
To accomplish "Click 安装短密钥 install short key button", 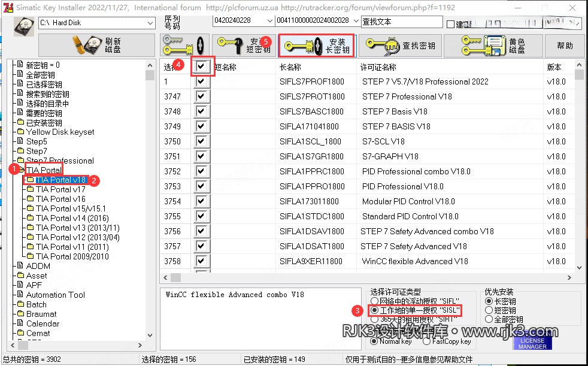I will click(x=244, y=46).
